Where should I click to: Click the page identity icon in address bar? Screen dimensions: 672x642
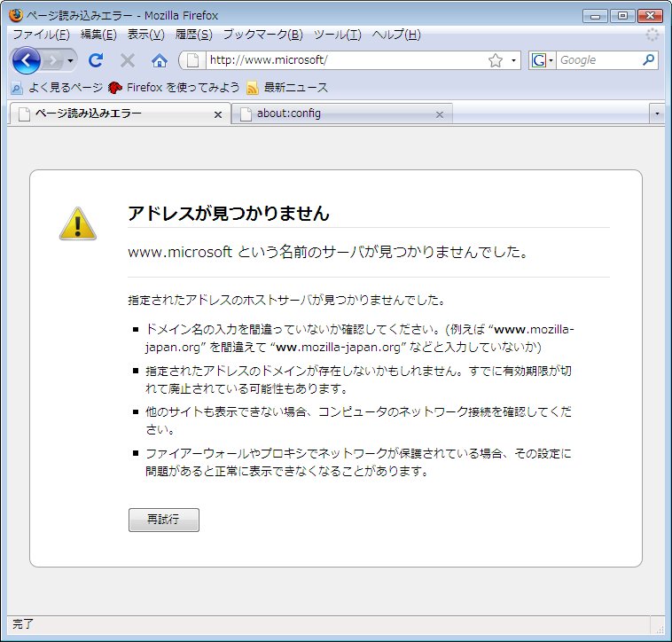pyautogui.click(x=192, y=60)
